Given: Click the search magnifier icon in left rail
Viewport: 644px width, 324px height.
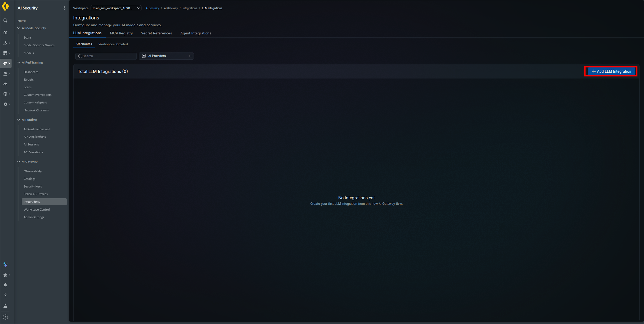Looking at the screenshot, I should [x=5, y=21].
